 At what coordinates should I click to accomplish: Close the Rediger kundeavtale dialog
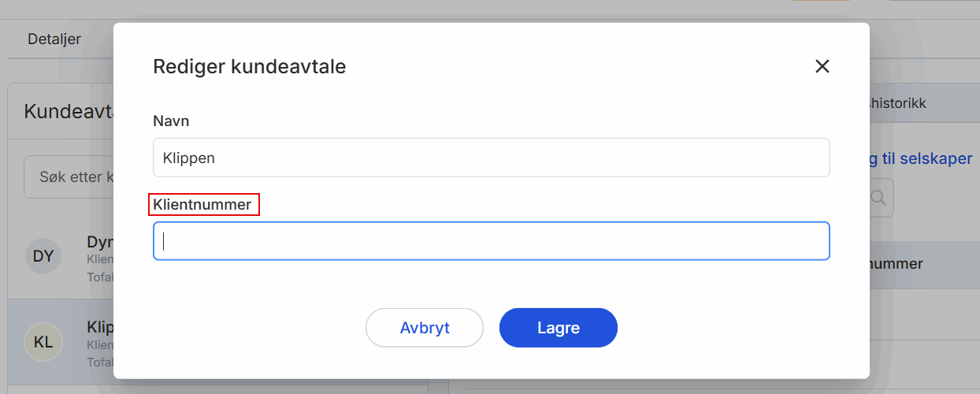click(x=822, y=66)
